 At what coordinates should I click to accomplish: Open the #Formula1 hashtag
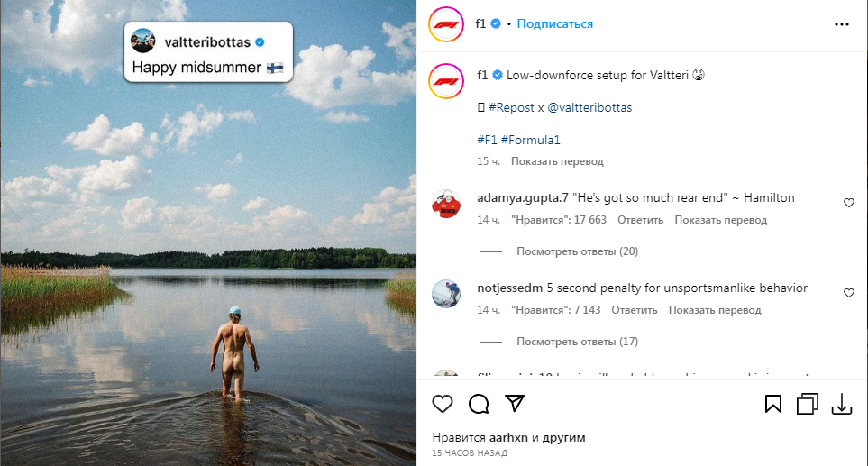539,140
